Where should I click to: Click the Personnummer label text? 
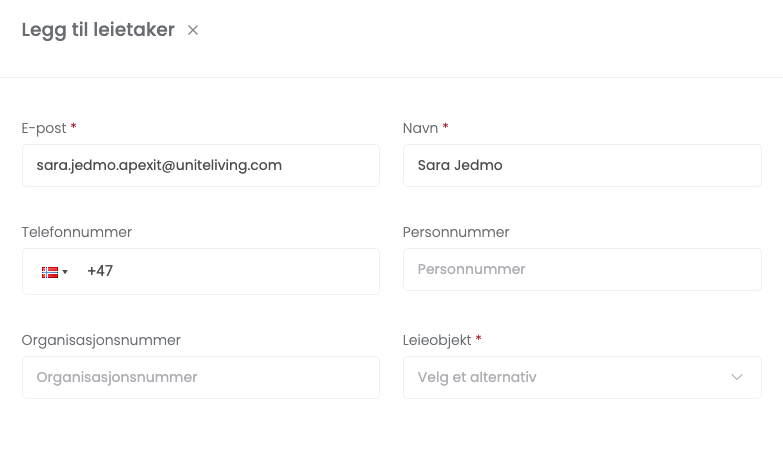pyautogui.click(x=456, y=232)
